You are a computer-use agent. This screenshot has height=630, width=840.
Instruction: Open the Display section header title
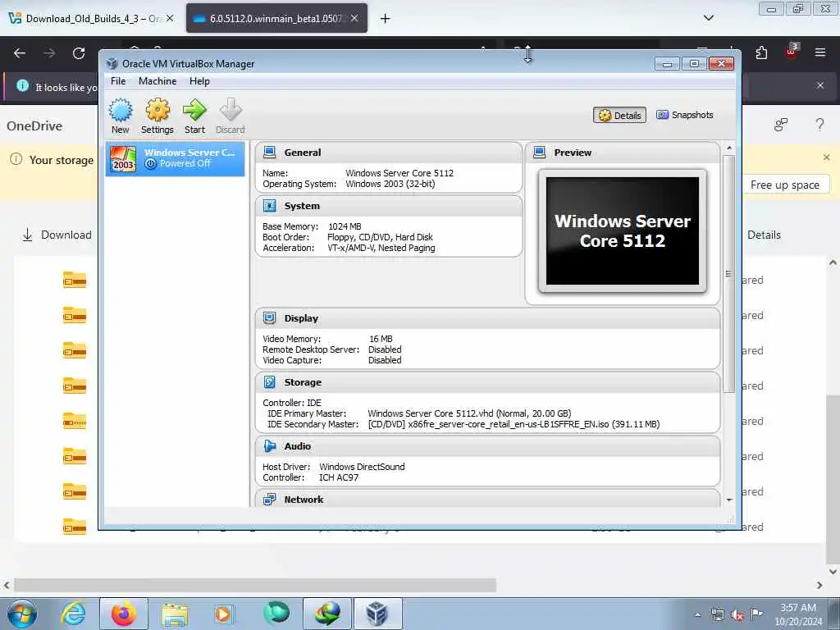(301, 318)
